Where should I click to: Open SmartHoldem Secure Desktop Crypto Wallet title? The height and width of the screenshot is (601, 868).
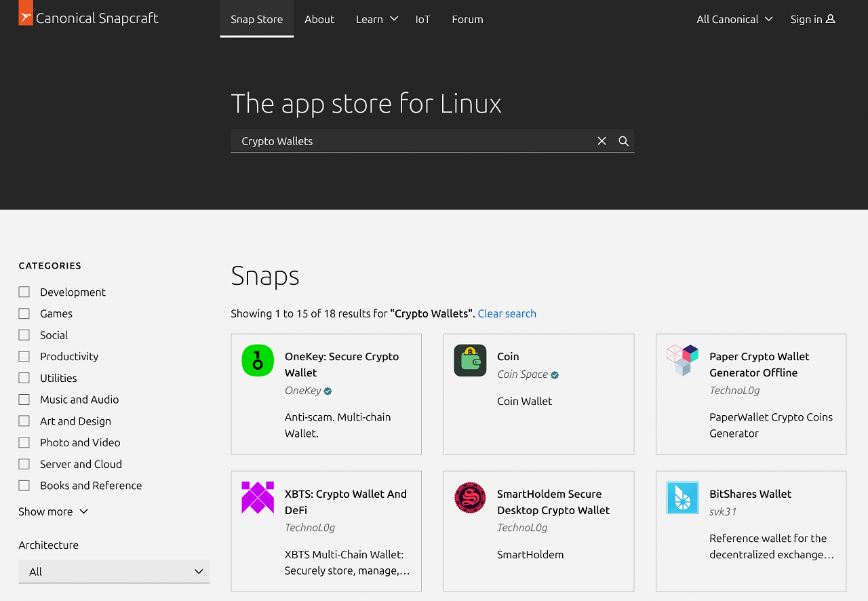pyautogui.click(x=553, y=502)
